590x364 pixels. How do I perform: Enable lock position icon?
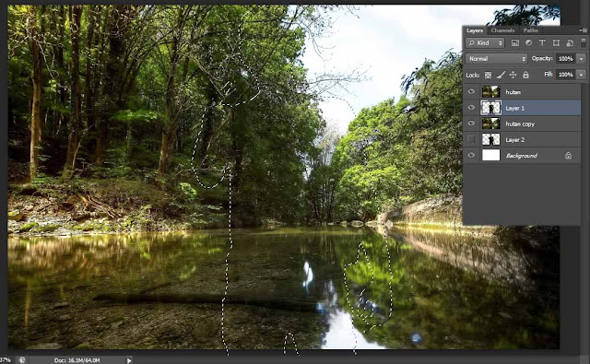click(x=513, y=75)
